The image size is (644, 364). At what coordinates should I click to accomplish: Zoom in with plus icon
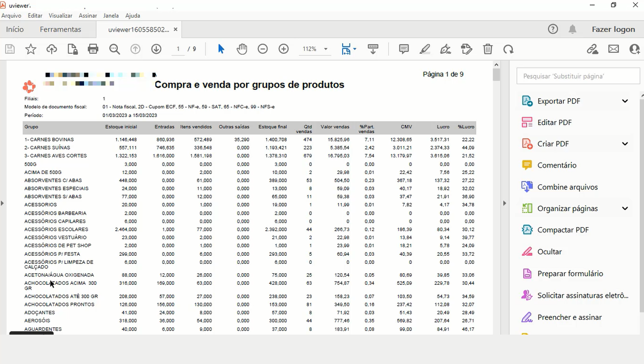[284, 49]
